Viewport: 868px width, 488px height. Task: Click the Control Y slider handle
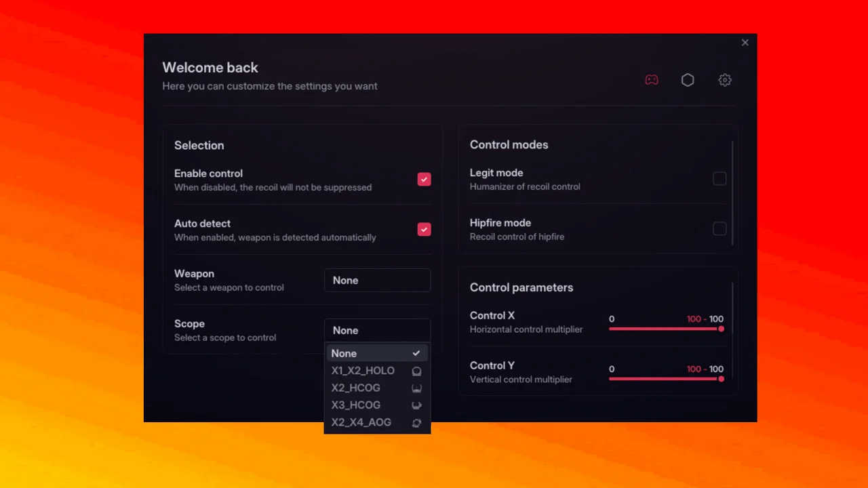(x=721, y=379)
